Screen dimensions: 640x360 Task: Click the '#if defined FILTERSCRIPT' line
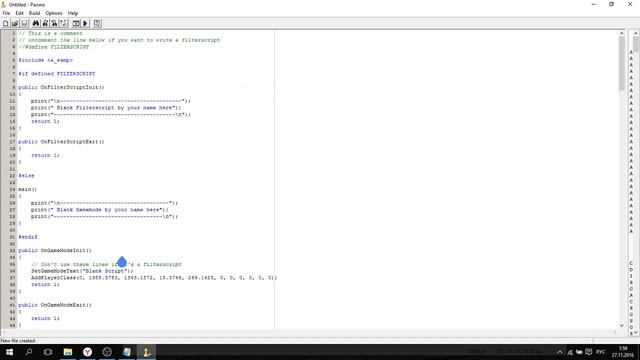pos(57,73)
